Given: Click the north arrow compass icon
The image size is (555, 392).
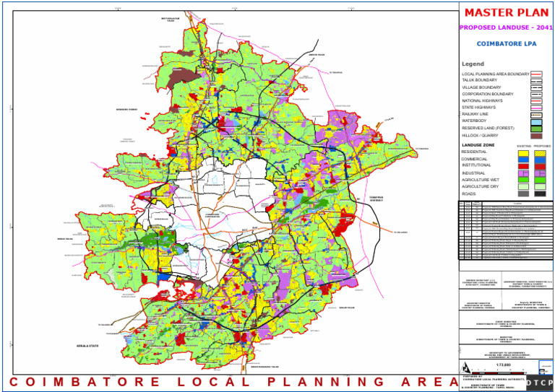Looking at the screenshot, I should point(465,368).
